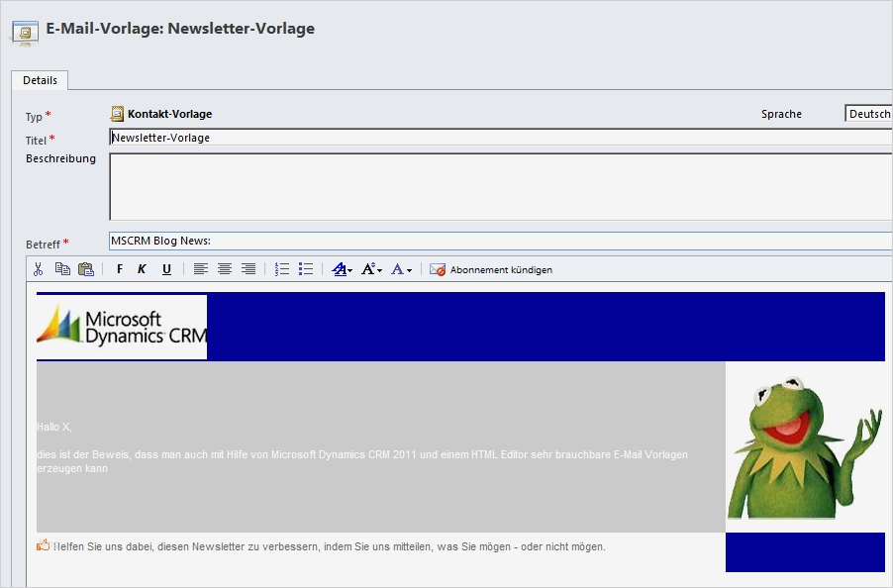Click the Kontakt-Vorlage label text

[169, 114]
